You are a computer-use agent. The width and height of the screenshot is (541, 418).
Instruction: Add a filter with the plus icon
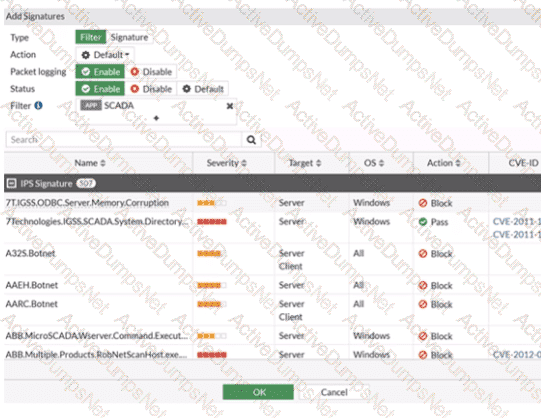pos(156,118)
